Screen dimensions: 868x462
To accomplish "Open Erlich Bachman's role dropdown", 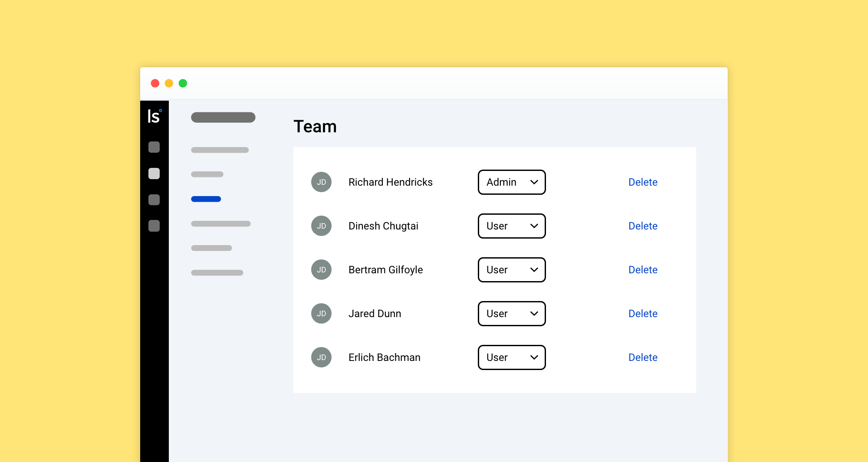I will (x=512, y=357).
